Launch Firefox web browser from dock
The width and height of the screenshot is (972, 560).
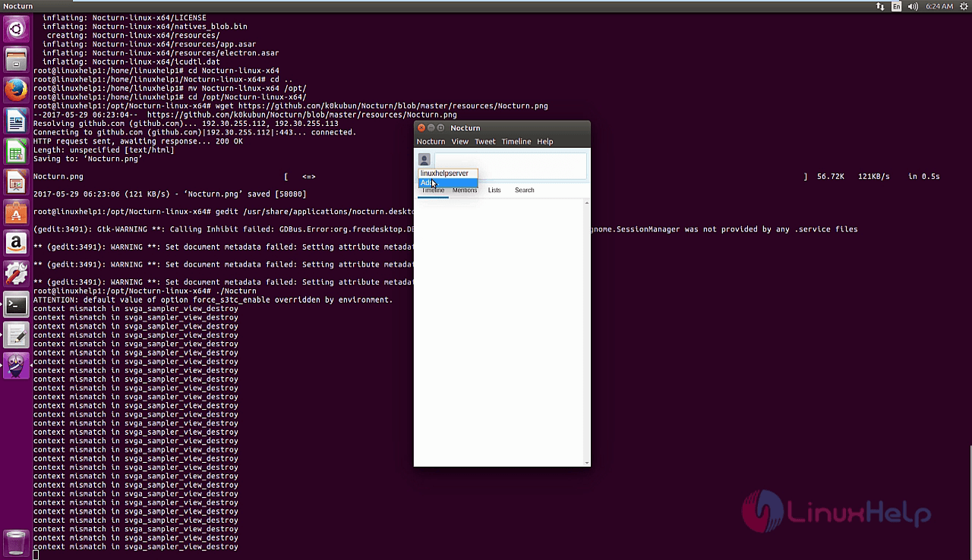pyautogui.click(x=16, y=90)
